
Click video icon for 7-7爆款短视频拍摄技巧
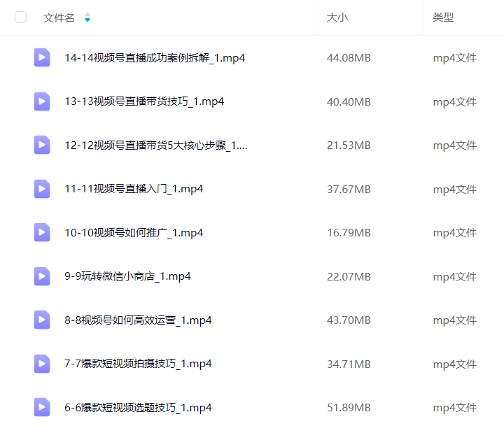[42, 364]
